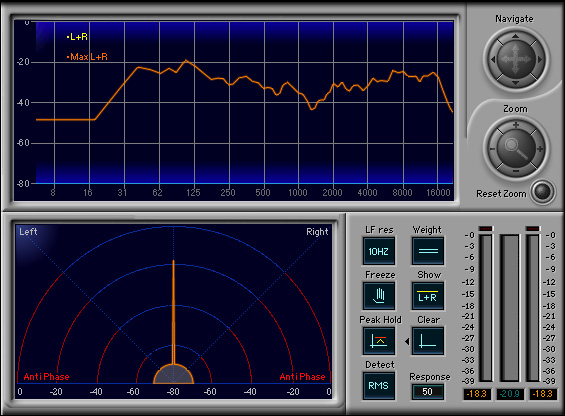The image size is (565, 416).
Task: Click the Navigate down arrow
Action: click(515, 83)
